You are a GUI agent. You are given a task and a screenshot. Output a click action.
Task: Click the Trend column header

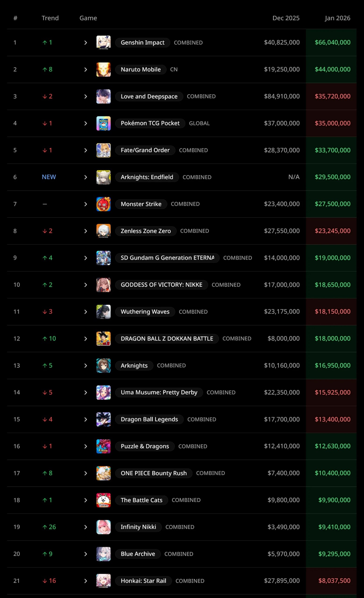50,18
